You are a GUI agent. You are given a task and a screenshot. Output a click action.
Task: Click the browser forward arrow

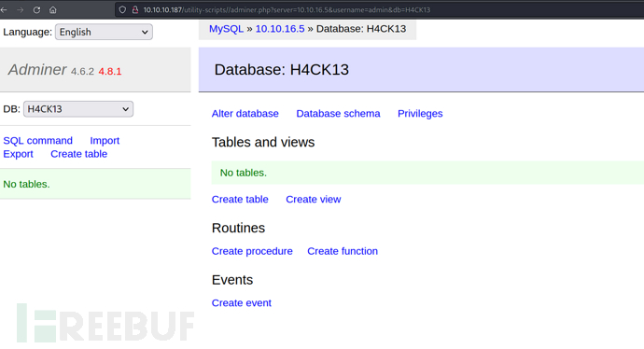(x=21, y=10)
